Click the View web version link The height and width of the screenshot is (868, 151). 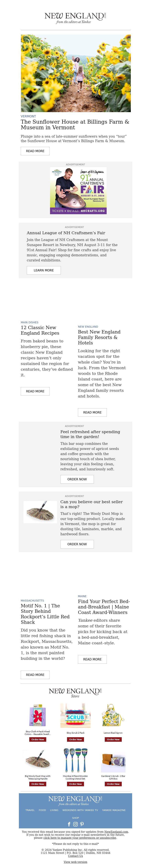click(75, 862)
